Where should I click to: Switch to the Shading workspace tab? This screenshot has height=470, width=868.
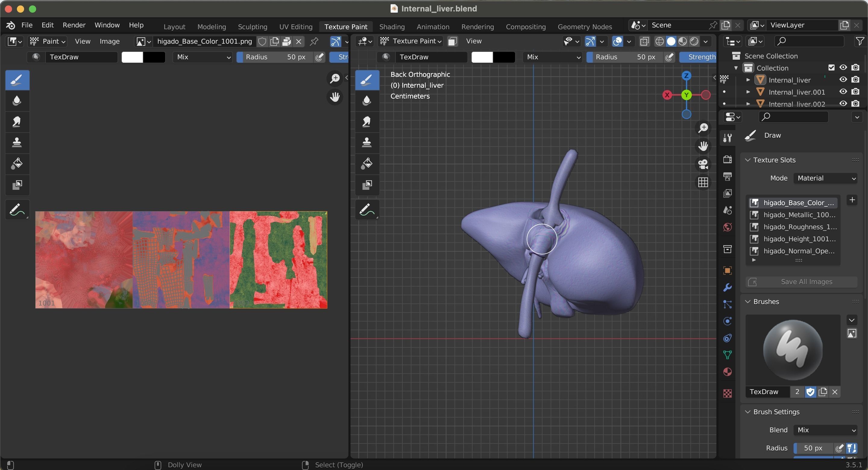(x=392, y=27)
